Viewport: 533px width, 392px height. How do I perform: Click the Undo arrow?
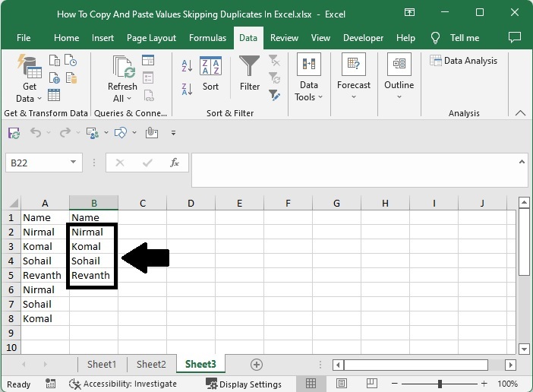(36, 132)
